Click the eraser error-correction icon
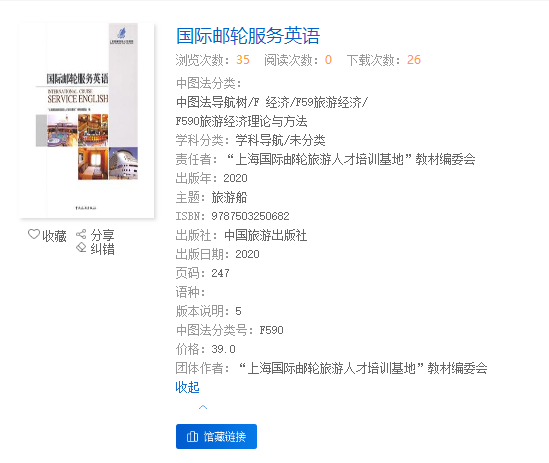This screenshot has width=549, height=463. [81, 247]
